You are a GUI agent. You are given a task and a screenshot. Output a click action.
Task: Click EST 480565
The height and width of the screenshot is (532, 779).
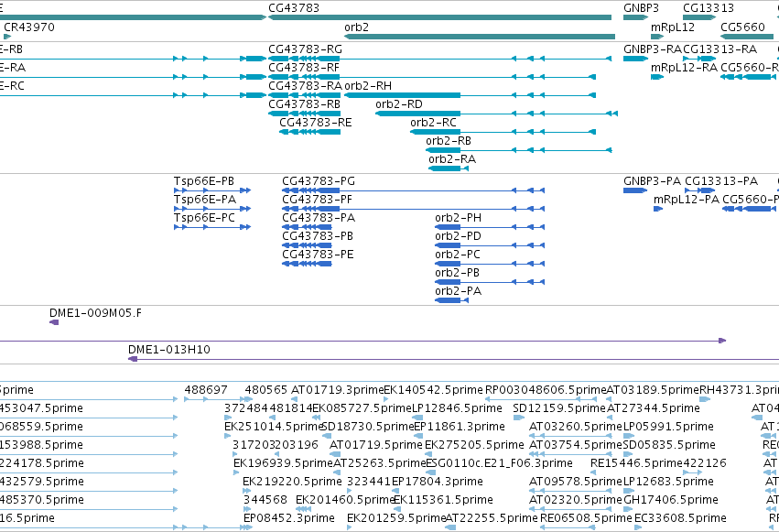(266, 390)
